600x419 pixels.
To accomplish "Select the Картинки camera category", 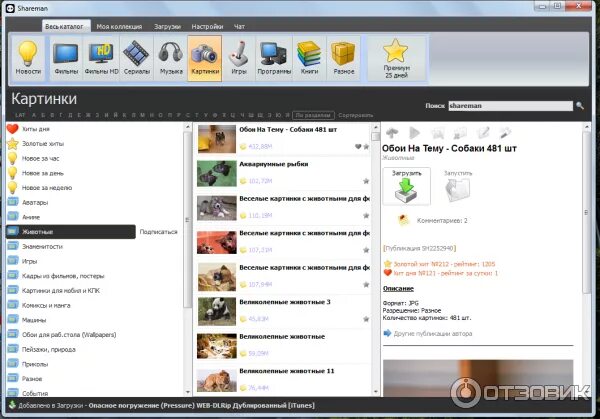I will (205, 58).
